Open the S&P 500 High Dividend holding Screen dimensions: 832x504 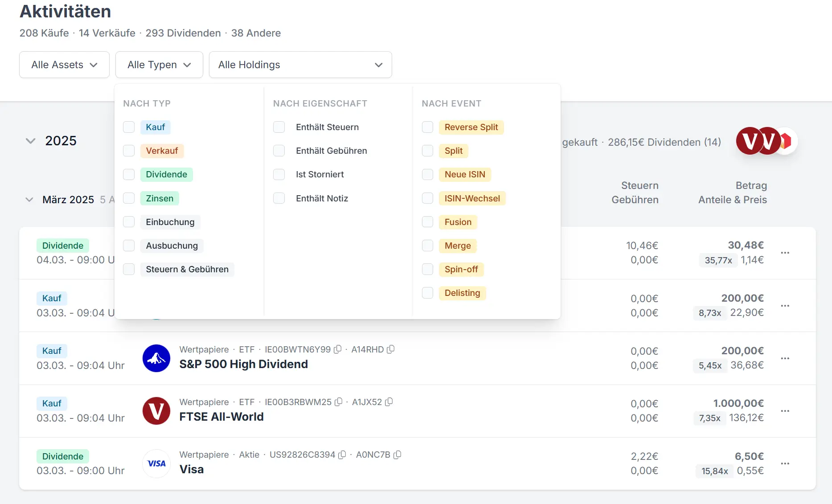coord(244,364)
